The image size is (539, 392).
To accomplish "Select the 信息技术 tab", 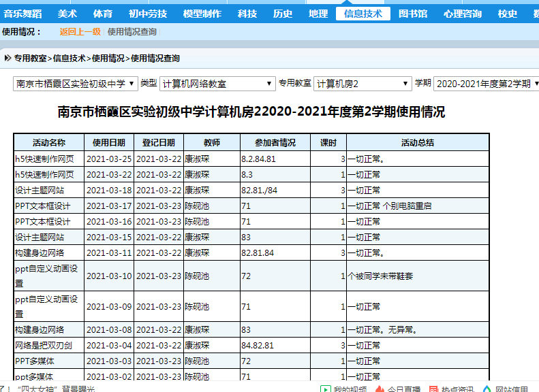I will tap(363, 14).
